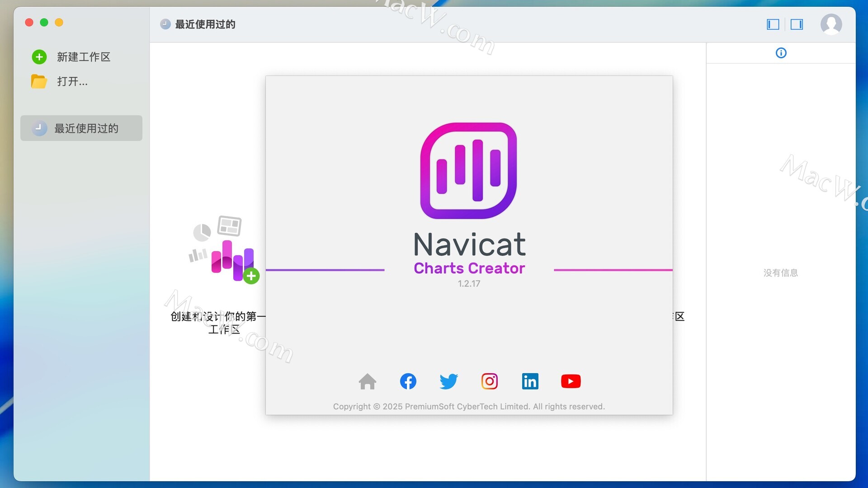
Task: Click the blue information tab icon
Action: (x=781, y=53)
